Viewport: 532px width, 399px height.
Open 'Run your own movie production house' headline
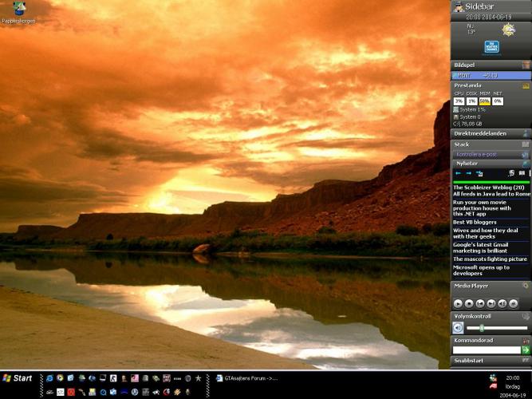482,207
